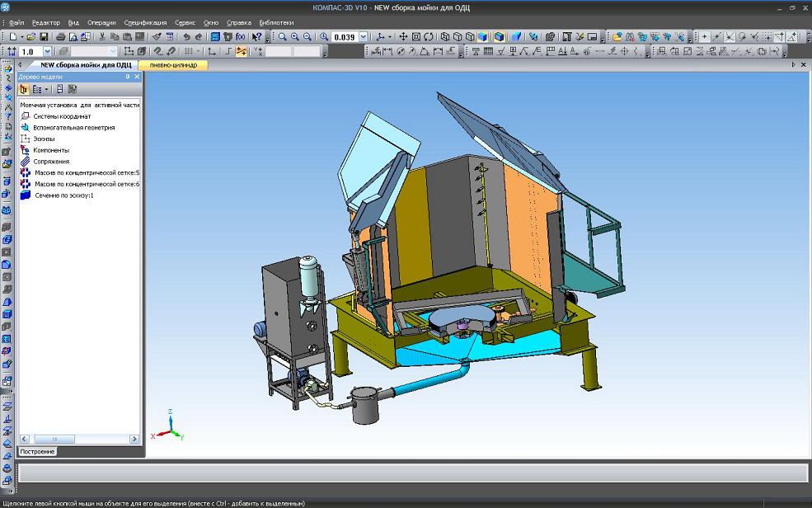The width and height of the screenshot is (812, 508).
Task: Open file with the folder icon
Action: pos(31,37)
